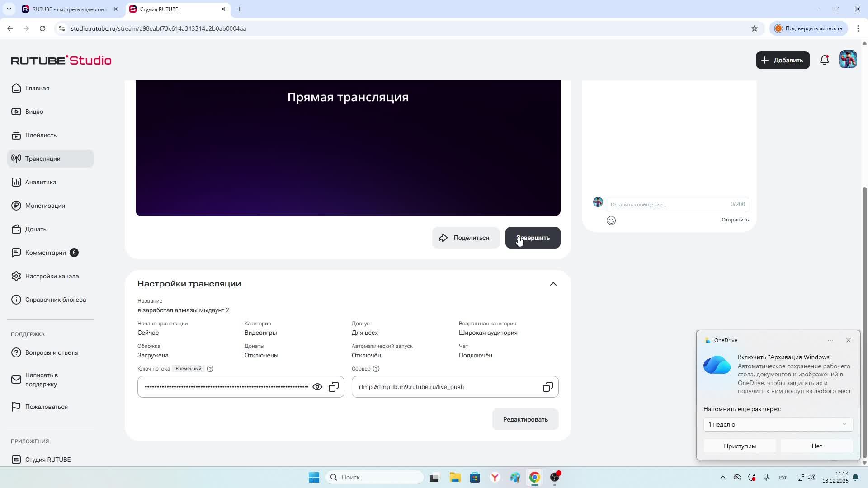This screenshot has height=488, width=868.
Task: Click help icon next to Сервер
Action: tap(376, 369)
